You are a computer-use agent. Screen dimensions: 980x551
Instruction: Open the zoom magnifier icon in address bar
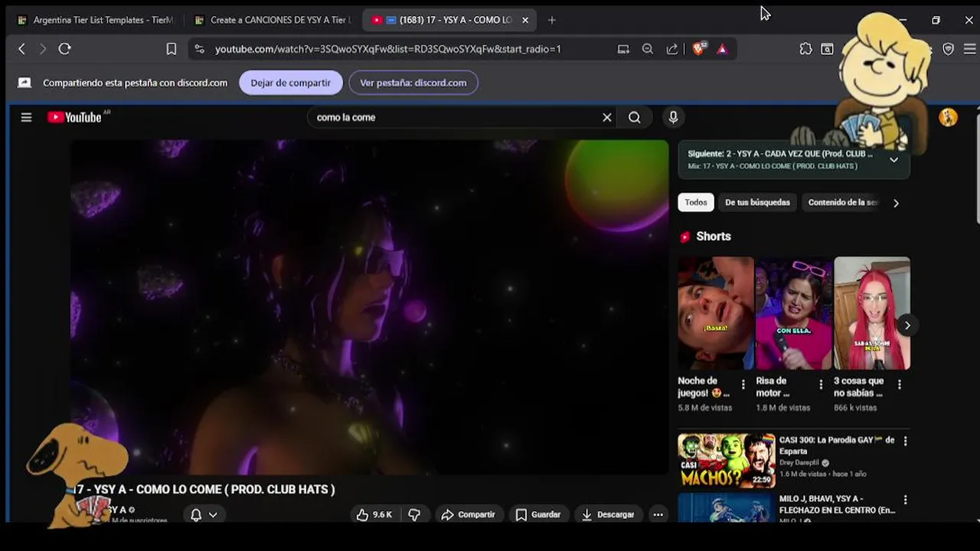click(648, 49)
